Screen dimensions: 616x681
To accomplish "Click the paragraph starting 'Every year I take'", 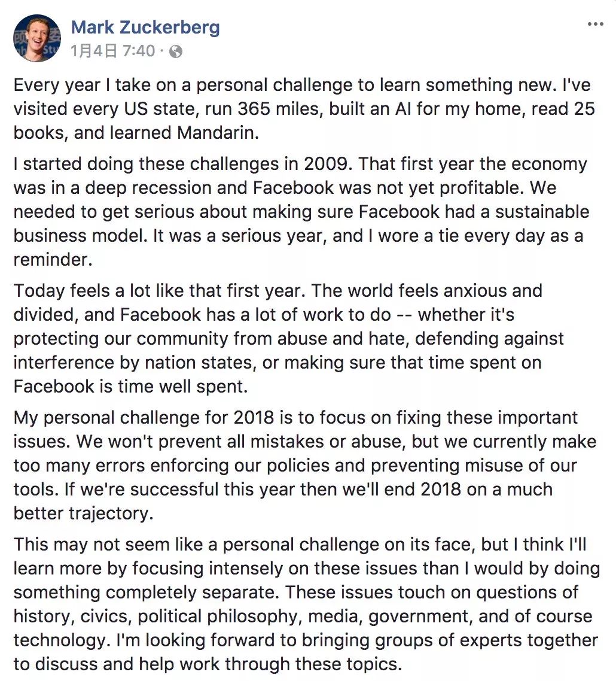I will [304, 108].
